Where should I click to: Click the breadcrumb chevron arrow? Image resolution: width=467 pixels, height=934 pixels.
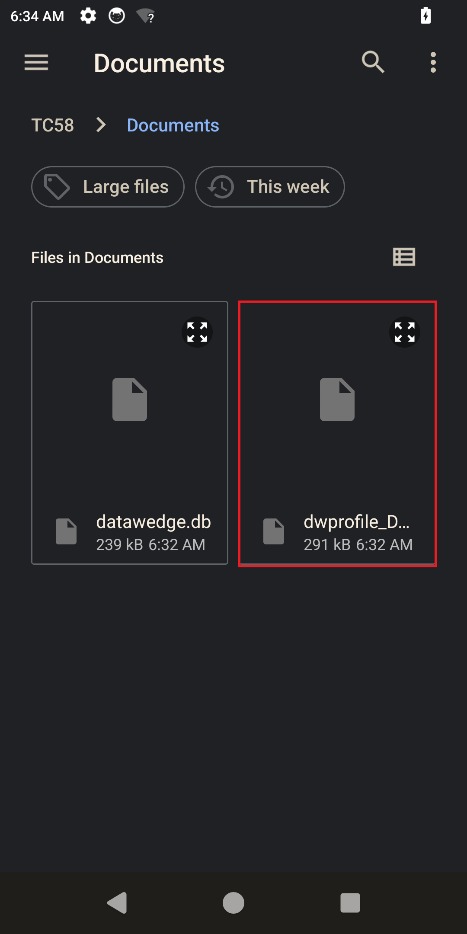101,125
